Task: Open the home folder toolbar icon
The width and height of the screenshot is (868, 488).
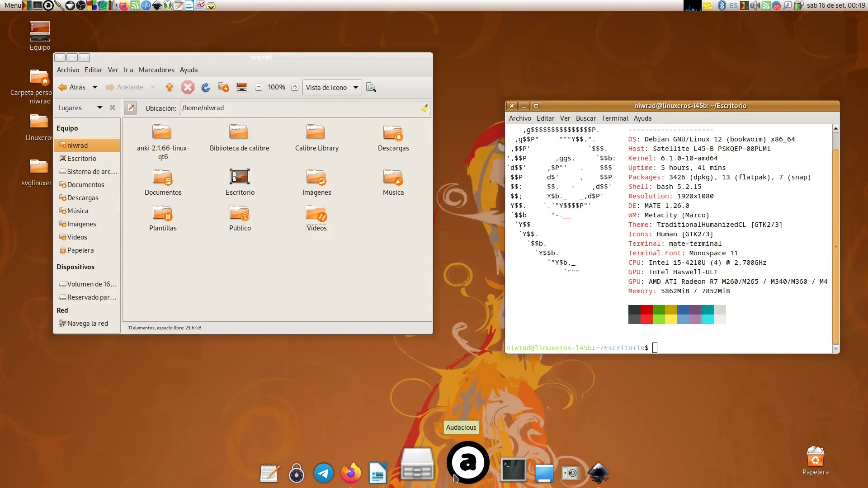Action: pos(224,87)
